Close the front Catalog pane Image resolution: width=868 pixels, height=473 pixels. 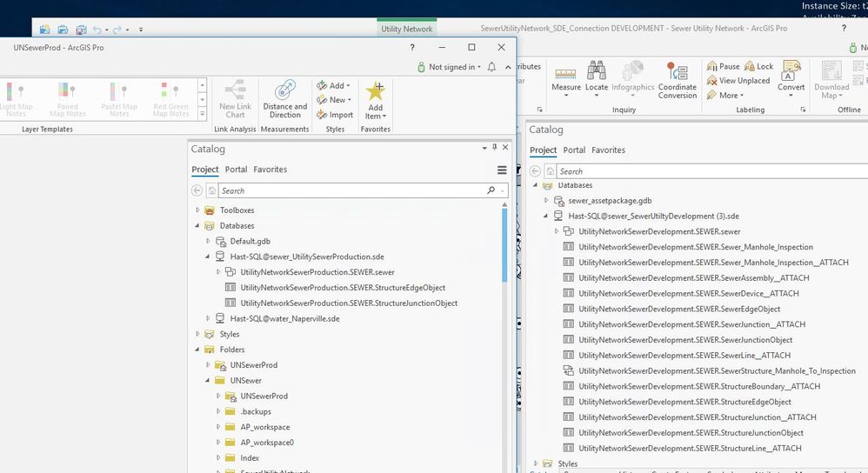point(504,147)
